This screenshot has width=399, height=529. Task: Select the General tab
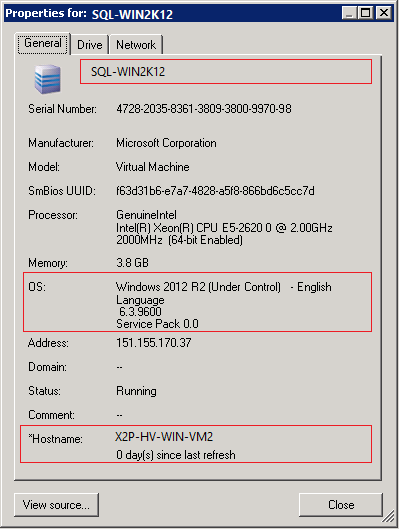[x=43, y=43]
